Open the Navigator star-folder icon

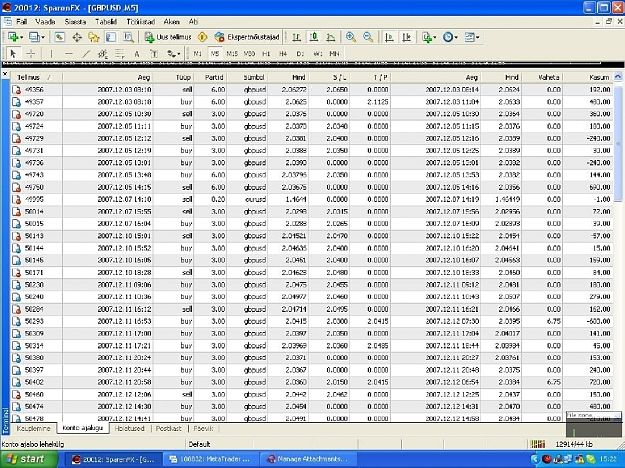pos(94,37)
